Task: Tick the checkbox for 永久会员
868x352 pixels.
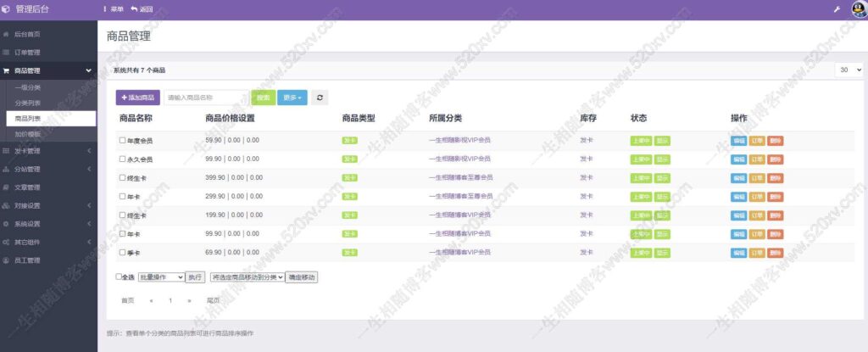Action: tap(122, 159)
